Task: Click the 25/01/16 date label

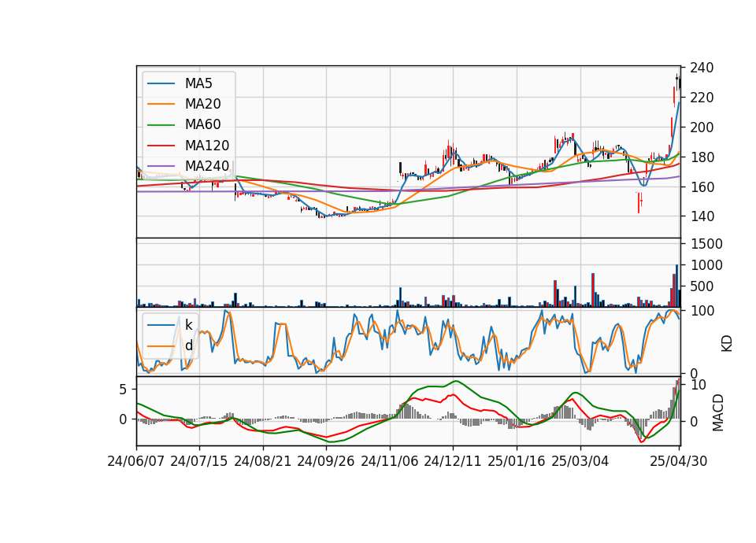Action: [517, 461]
